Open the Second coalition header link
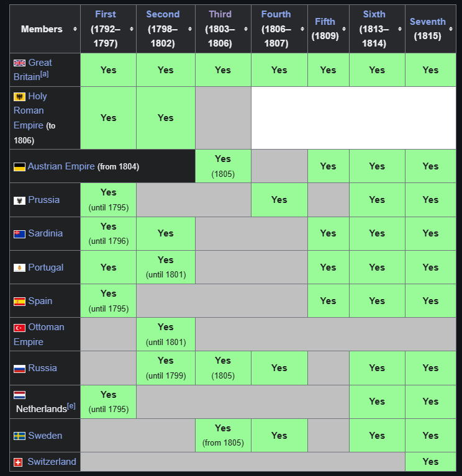This screenshot has height=476, width=462. pos(163,14)
